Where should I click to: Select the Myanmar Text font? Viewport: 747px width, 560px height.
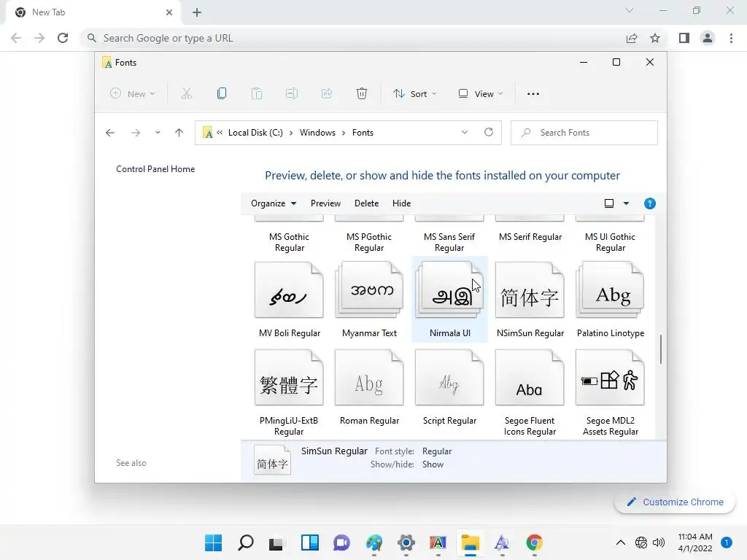tap(369, 300)
